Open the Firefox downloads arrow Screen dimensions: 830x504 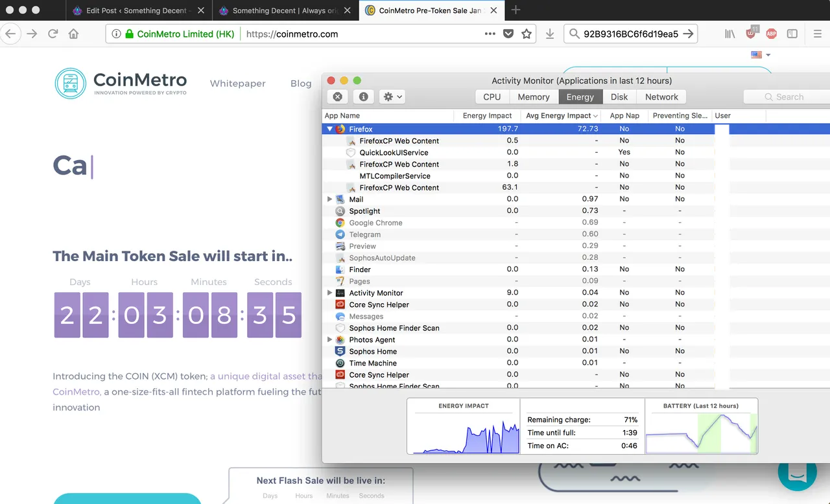click(550, 34)
